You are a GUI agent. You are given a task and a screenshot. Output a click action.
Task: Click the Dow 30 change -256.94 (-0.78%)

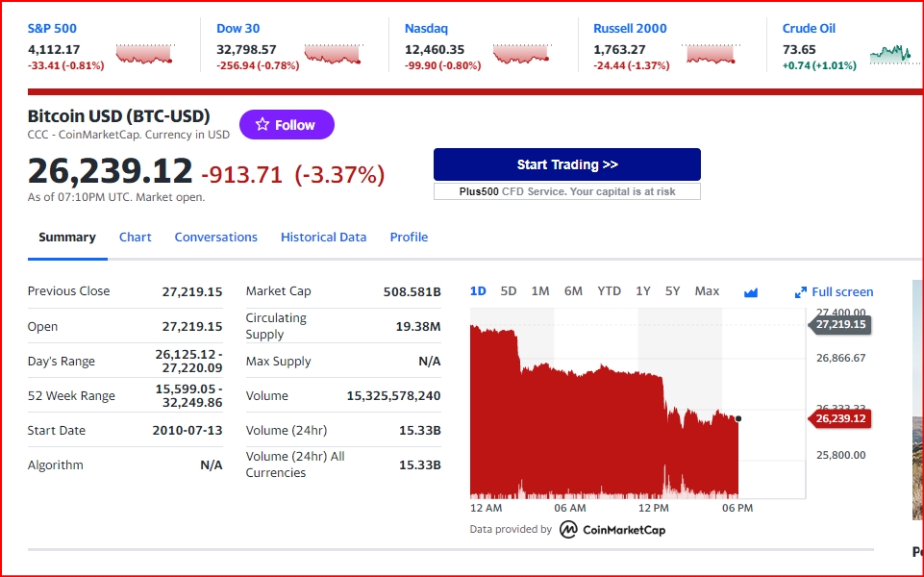(258, 65)
